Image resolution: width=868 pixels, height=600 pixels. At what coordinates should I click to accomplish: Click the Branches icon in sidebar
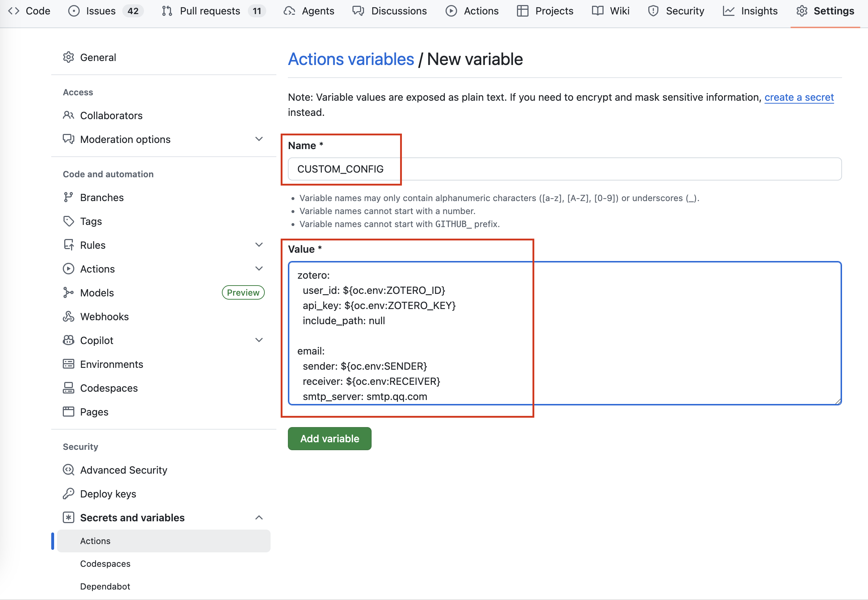point(68,197)
